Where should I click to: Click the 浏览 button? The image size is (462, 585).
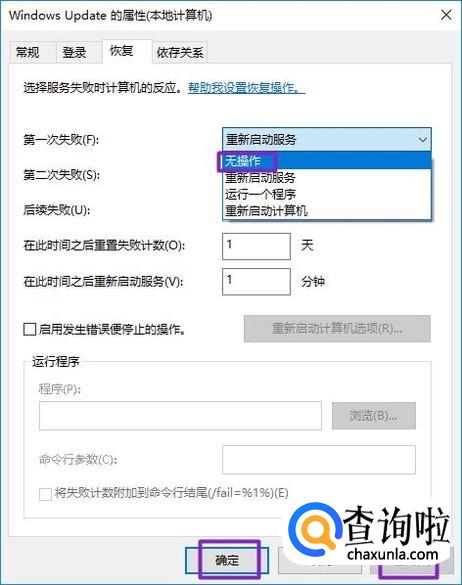[x=374, y=415]
